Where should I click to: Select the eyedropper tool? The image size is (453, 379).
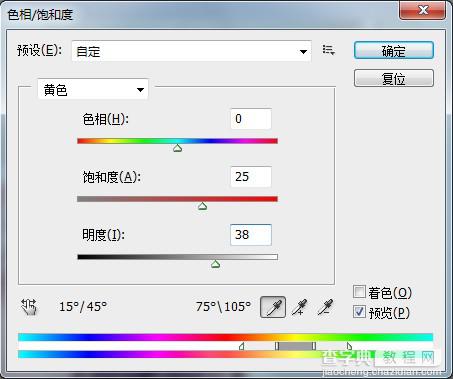[x=273, y=307]
